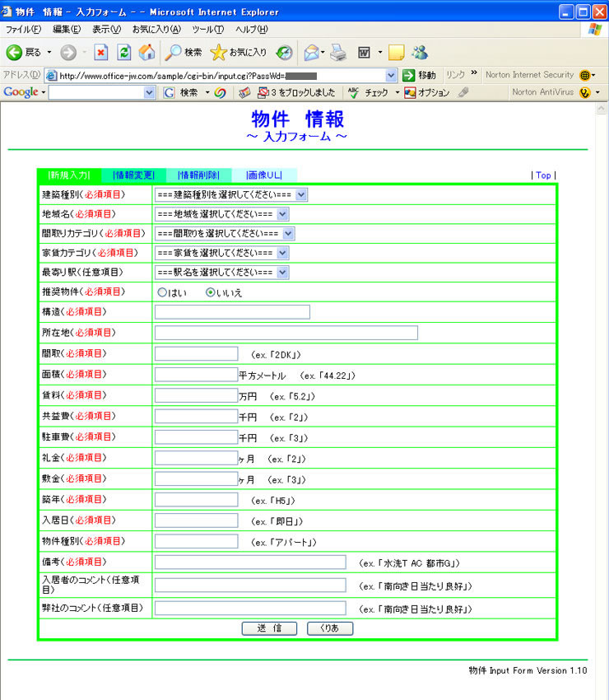609x700 pixels.
Task: Submit form with 送信 button
Action: pyautogui.click(x=269, y=628)
